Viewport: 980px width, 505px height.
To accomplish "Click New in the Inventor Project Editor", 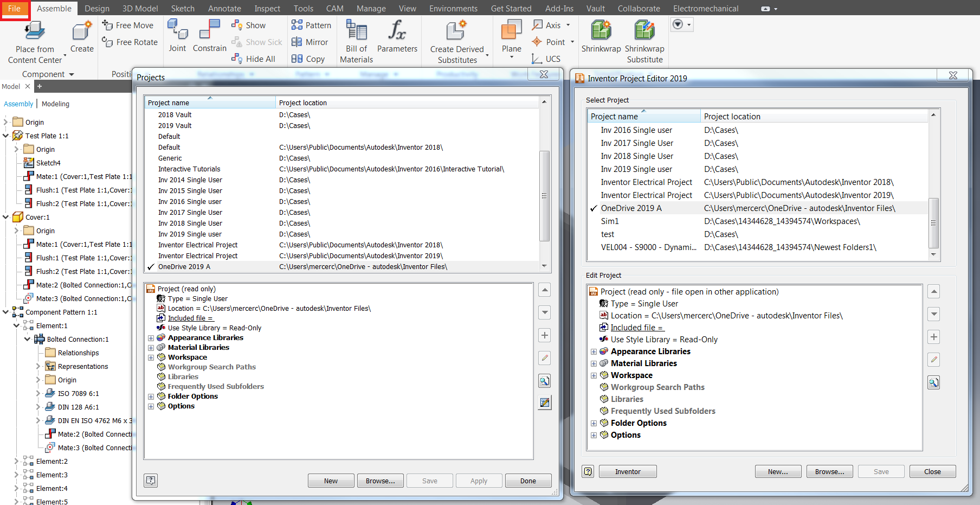I will (x=778, y=471).
